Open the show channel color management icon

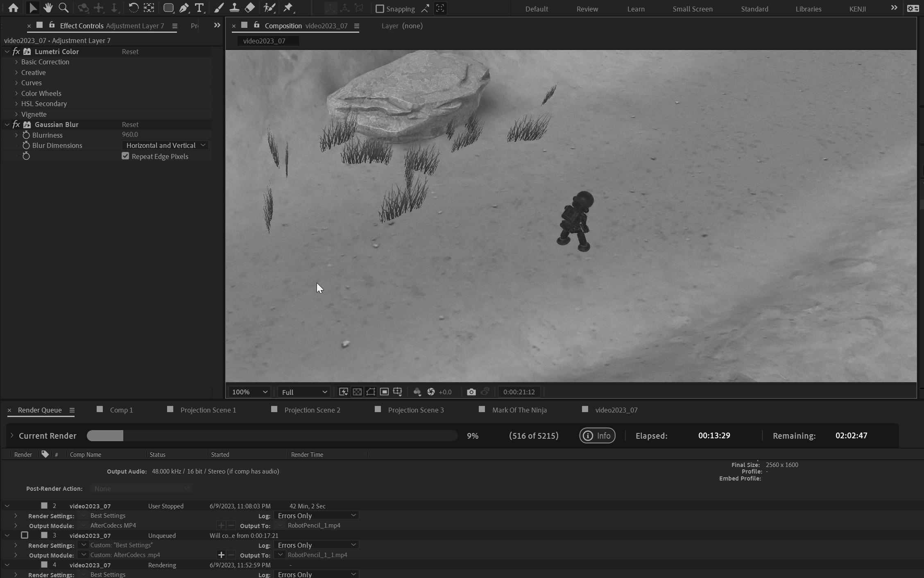pyautogui.click(x=417, y=392)
